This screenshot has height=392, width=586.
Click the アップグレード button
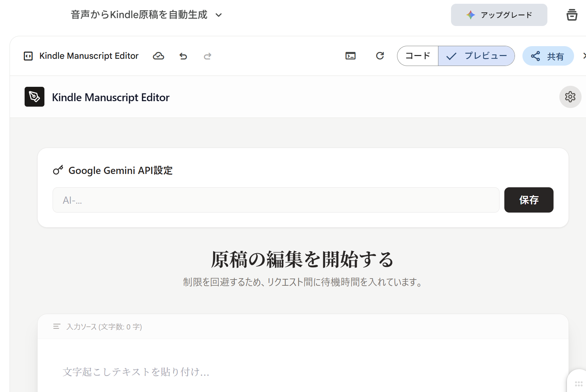(499, 15)
